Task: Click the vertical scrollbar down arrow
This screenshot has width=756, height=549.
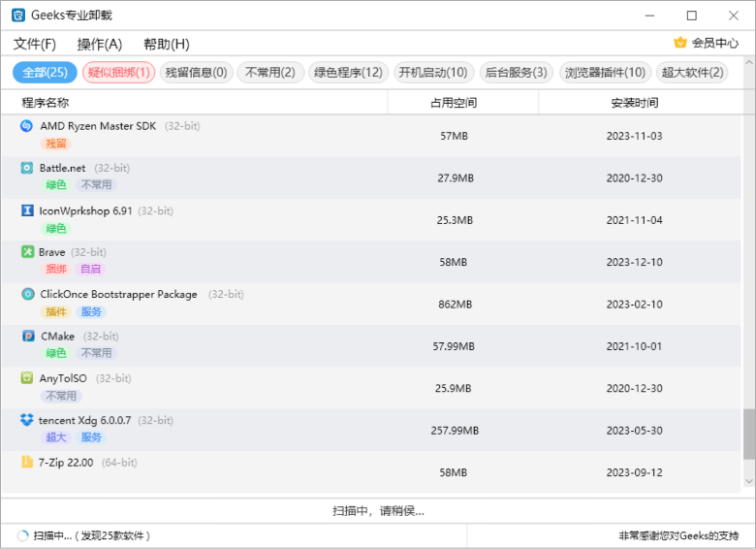Action: pyautogui.click(x=748, y=482)
